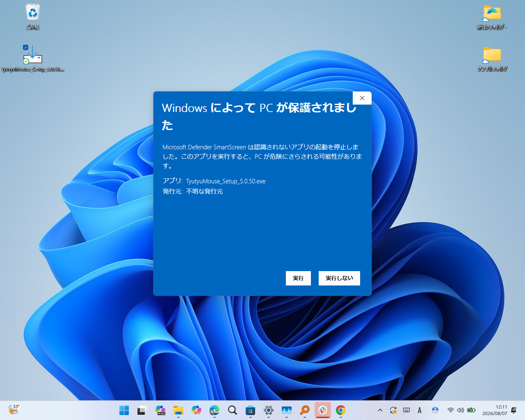Toggle the IME input mode A indicator

point(420,410)
